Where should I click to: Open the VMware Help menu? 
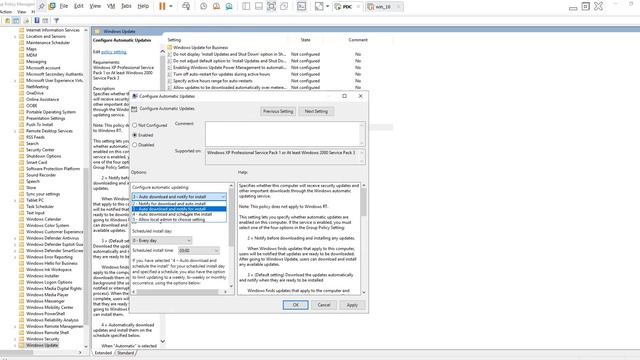pos(143,6)
